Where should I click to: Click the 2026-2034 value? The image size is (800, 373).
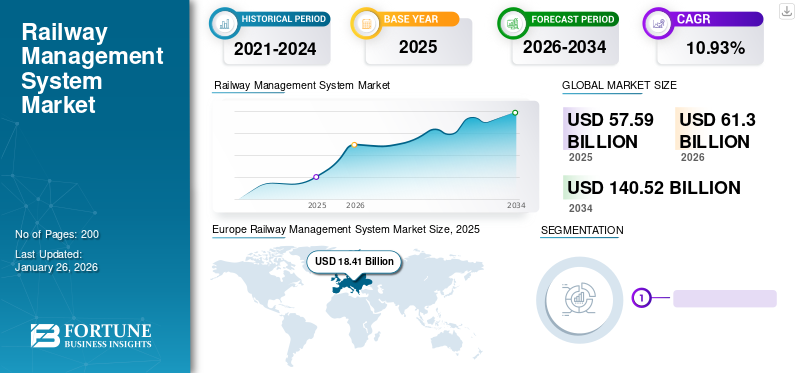pyautogui.click(x=564, y=47)
